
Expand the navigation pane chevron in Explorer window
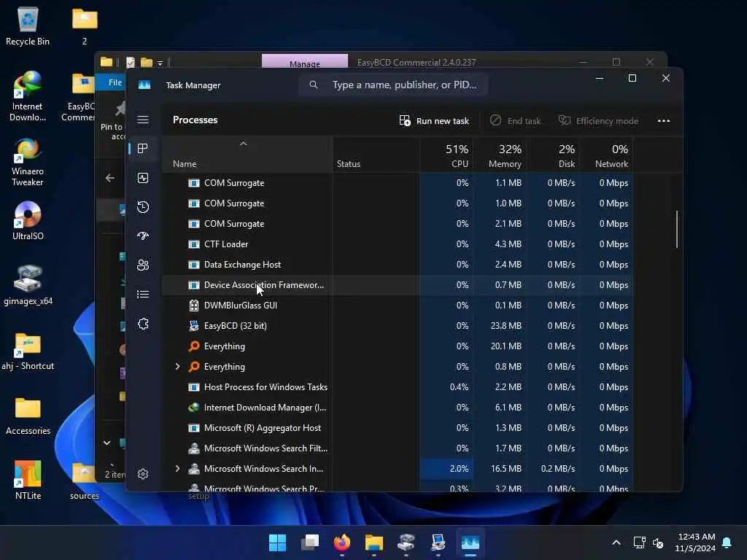click(107, 443)
